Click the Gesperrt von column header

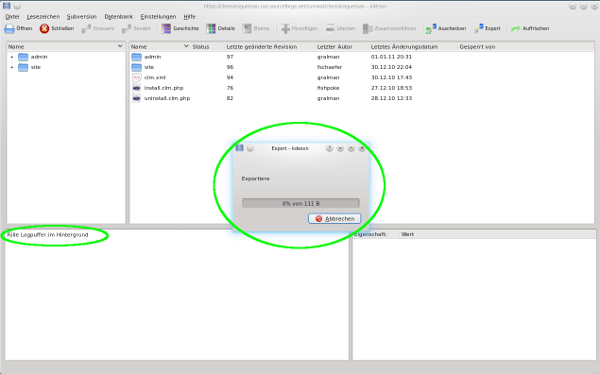pos(477,47)
